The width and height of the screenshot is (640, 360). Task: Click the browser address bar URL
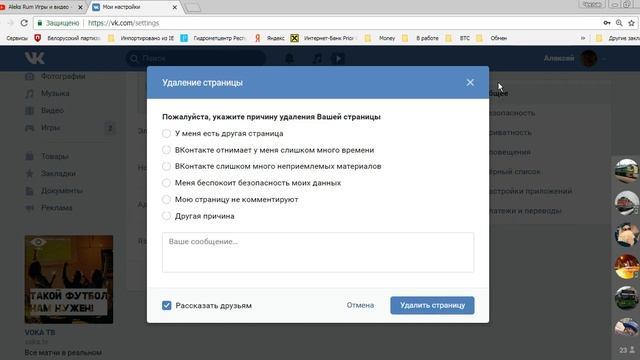click(x=123, y=23)
